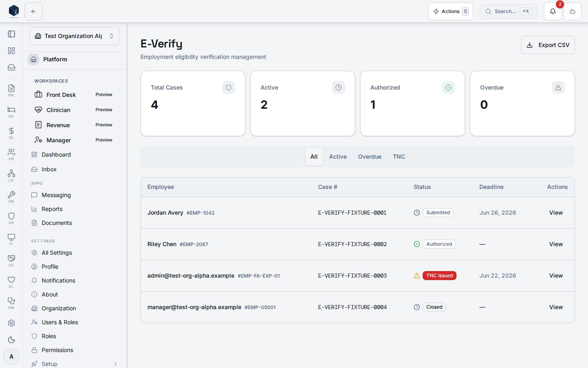View the E-VERIFY-FIXTURE-0004 case
Viewport: 588px width, 368px height.
tap(556, 307)
